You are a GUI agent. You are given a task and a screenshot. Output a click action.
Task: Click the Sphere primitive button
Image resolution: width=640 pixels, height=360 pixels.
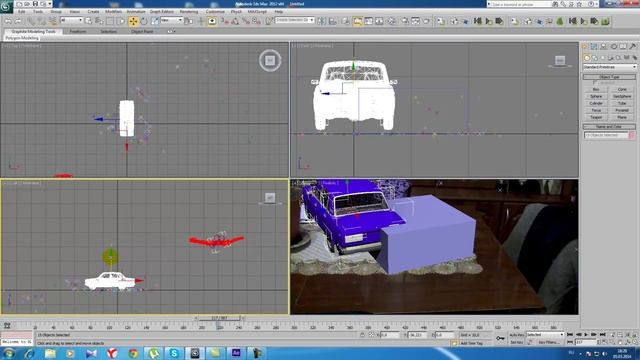(x=596, y=96)
